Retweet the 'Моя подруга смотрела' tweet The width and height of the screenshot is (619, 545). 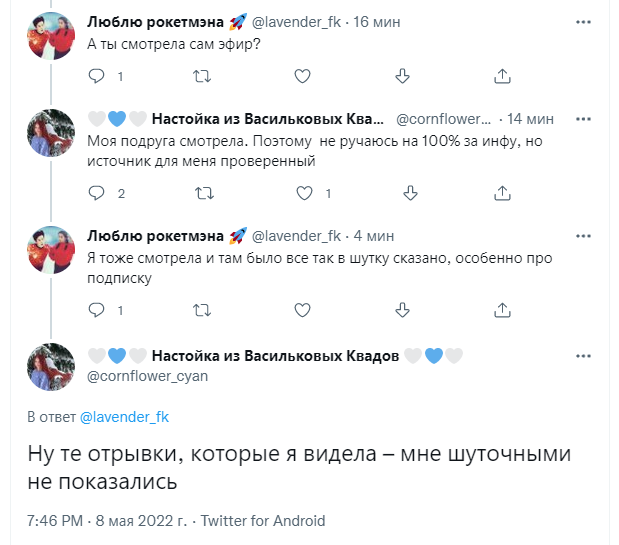click(x=200, y=193)
